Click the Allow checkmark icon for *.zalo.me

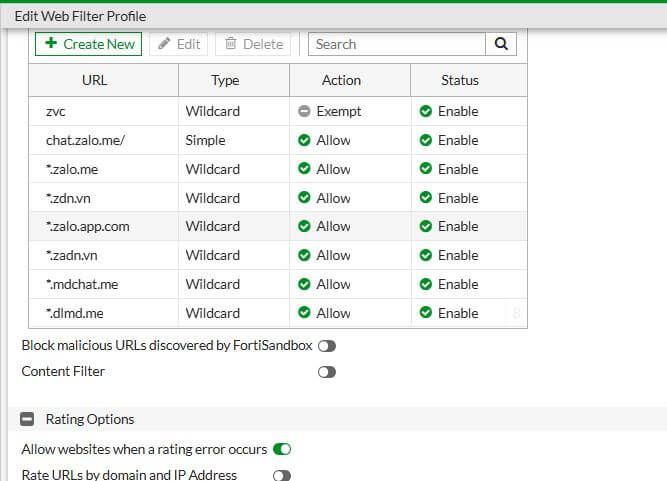304,168
